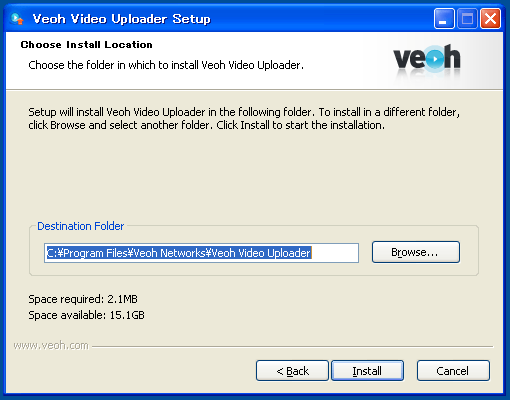Go back with the < Back button
Screen dimensions: 510x400
coord(292,371)
